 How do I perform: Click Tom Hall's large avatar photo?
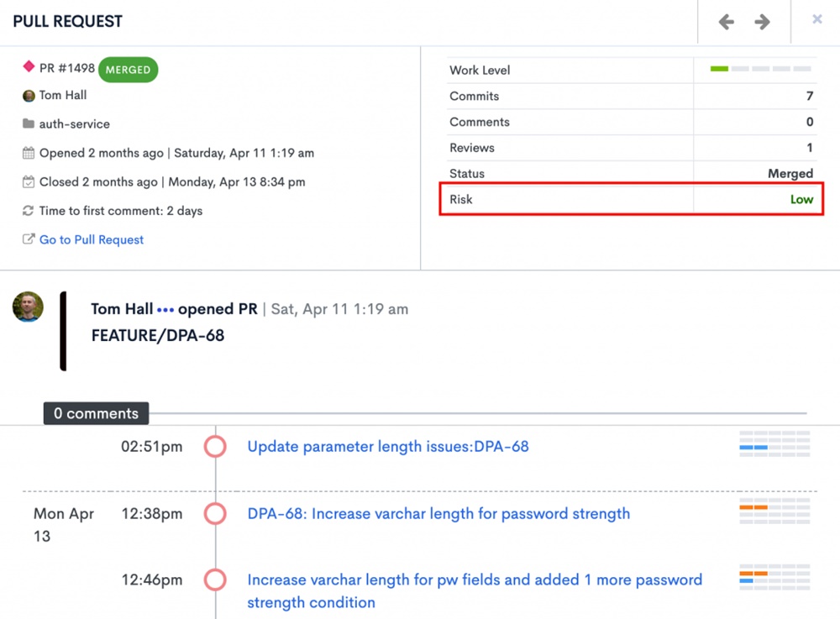point(28,307)
